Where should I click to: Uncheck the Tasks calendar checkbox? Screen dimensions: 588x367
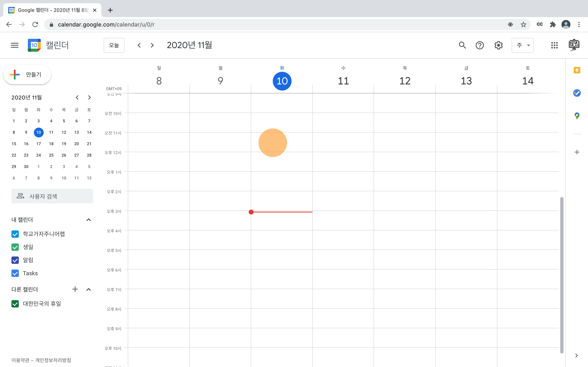pyautogui.click(x=15, y=273)
